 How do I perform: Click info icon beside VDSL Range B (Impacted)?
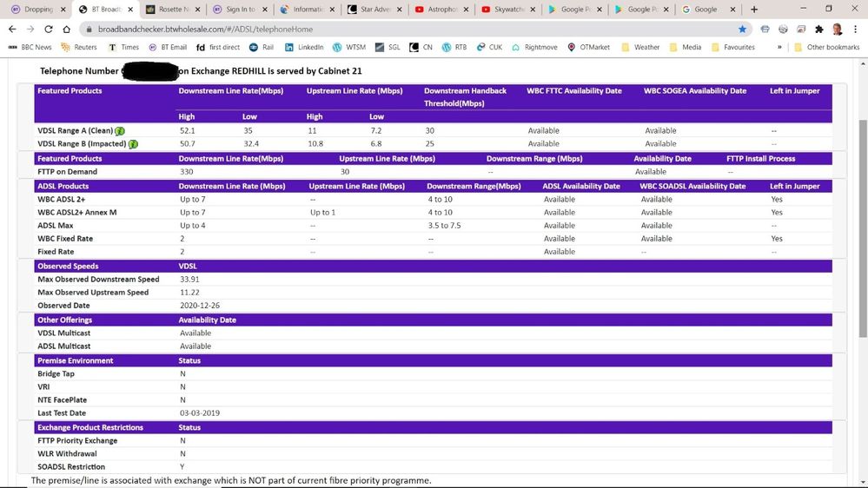pyautogui.click(x=133, y=144)
